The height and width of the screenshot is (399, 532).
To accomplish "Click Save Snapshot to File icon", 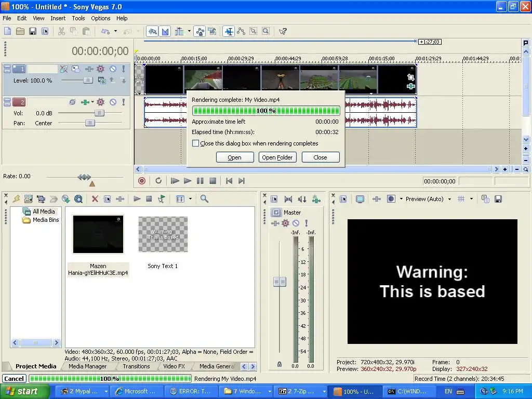I will [x=498, y=199].
